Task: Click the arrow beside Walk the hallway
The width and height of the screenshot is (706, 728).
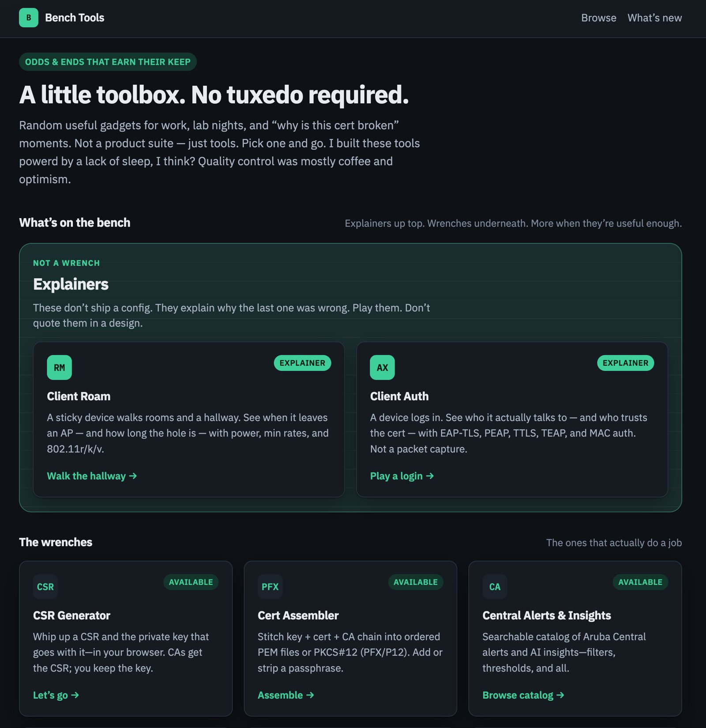Action: tap(133, 476)
